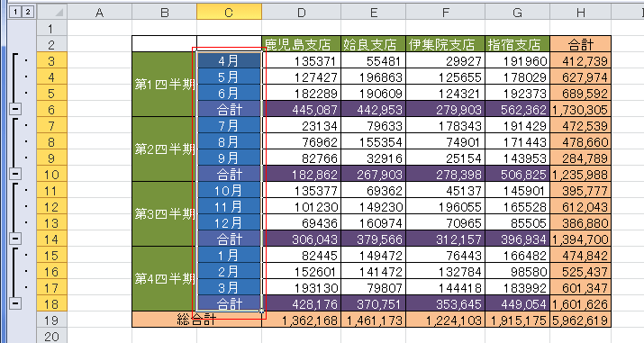Collapse the group at row 18
Viewport: 644px width, 343px height.
15,303
